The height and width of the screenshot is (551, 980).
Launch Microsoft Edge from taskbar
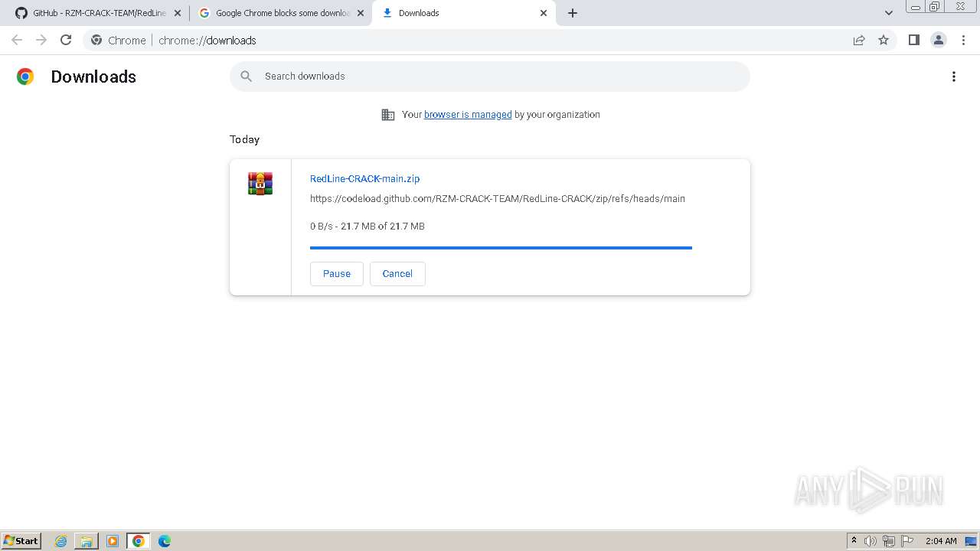(x=165, y=541)
